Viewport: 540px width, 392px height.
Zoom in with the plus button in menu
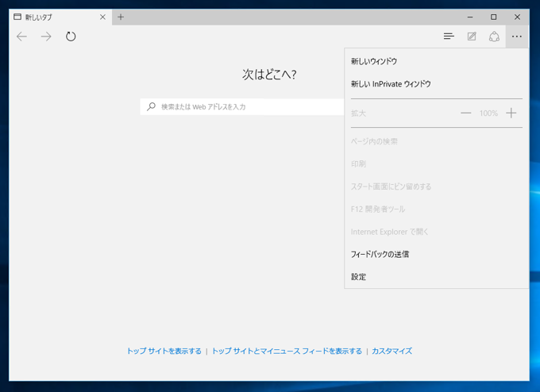[x=511, y=113]
